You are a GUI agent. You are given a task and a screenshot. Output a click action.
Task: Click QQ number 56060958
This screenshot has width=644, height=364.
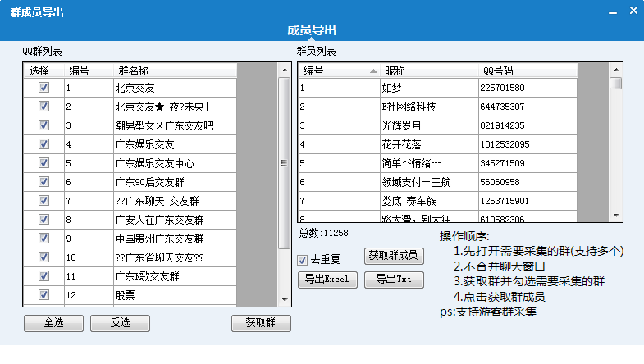(x=500, y=182)
